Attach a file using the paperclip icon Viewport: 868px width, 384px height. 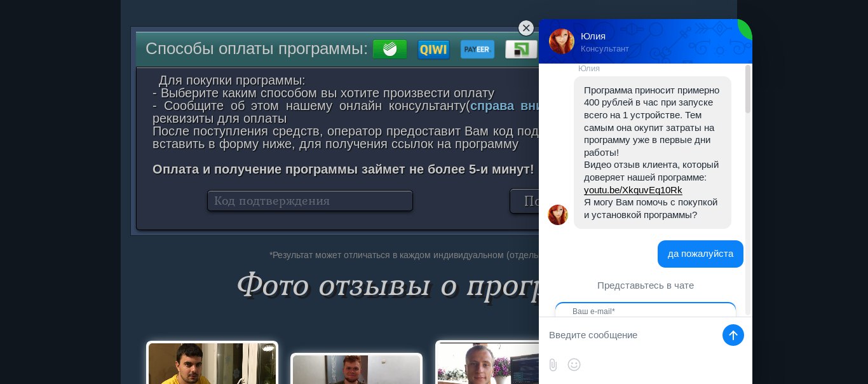(x=553, y=365)
